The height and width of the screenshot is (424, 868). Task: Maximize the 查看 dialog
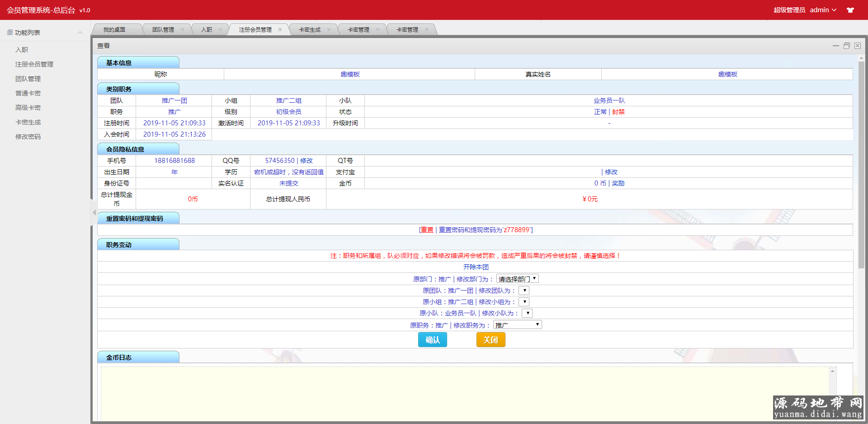(x=847, y=46)
